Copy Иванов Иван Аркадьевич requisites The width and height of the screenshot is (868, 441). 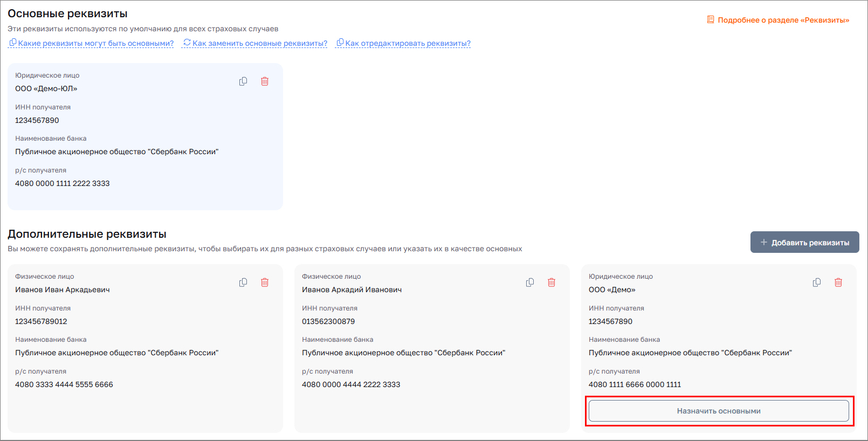tap(243, 282)
